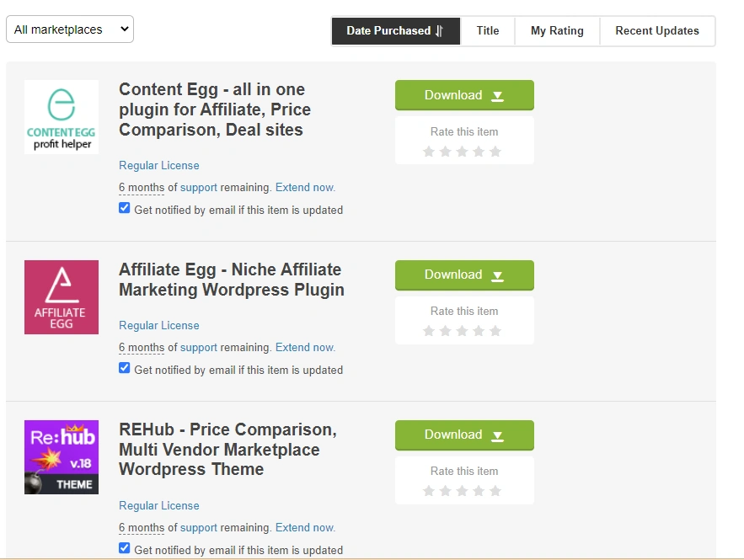The image size is (744, 560).
Task: Rate Content Egg three stars
Action: coord(462,152)
